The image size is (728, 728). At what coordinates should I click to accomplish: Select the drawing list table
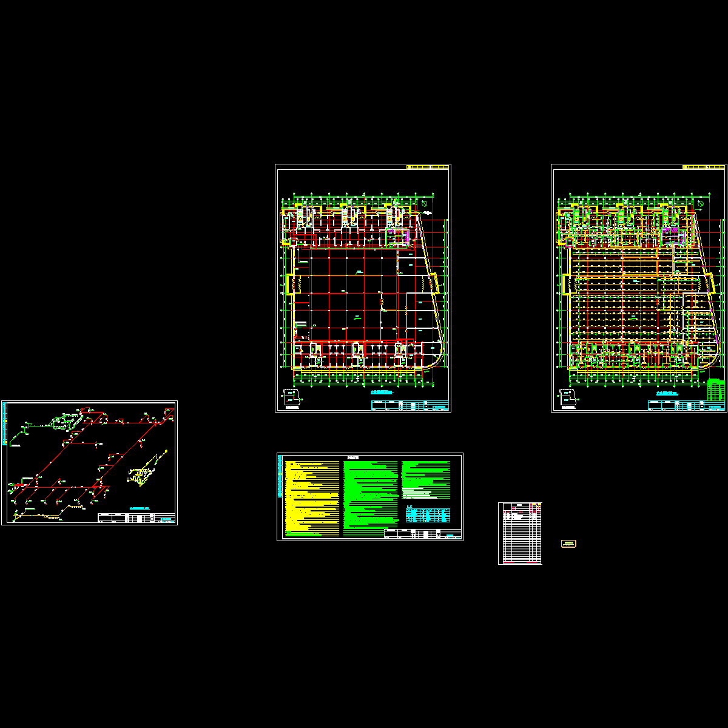(x=520, y=533)
